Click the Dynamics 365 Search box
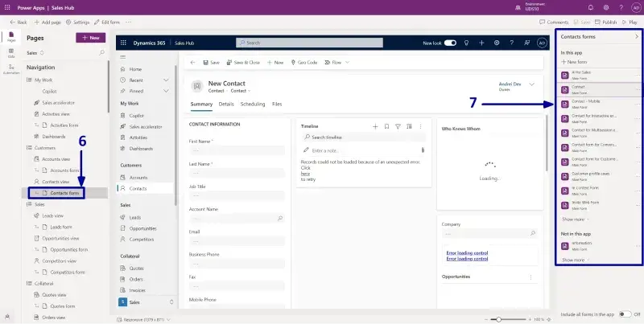 tap(309, 43)
